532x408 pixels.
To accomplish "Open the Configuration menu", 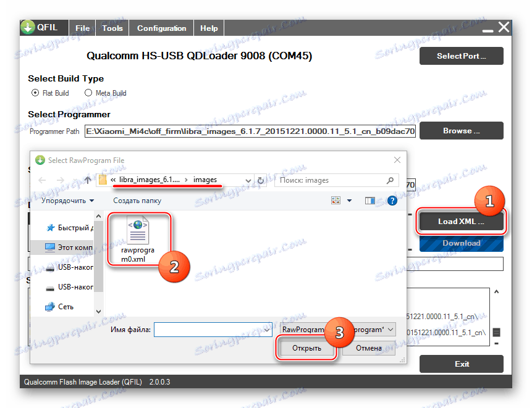I will point(161,27).
